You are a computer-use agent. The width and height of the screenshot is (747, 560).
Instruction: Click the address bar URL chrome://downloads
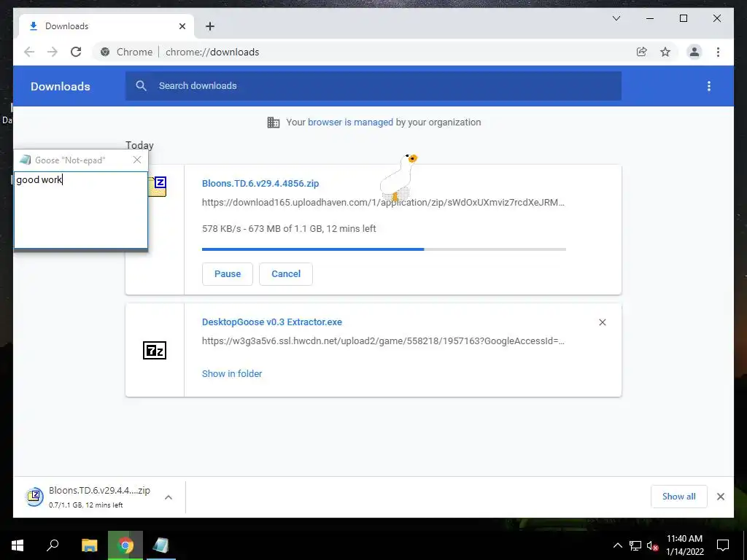[212, 52]
